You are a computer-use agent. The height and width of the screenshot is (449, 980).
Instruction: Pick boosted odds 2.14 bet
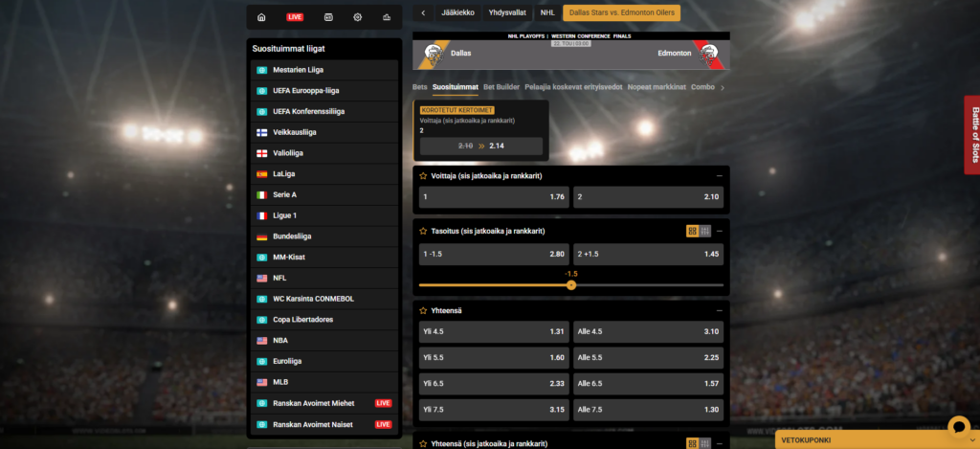[x=481, y=146]
